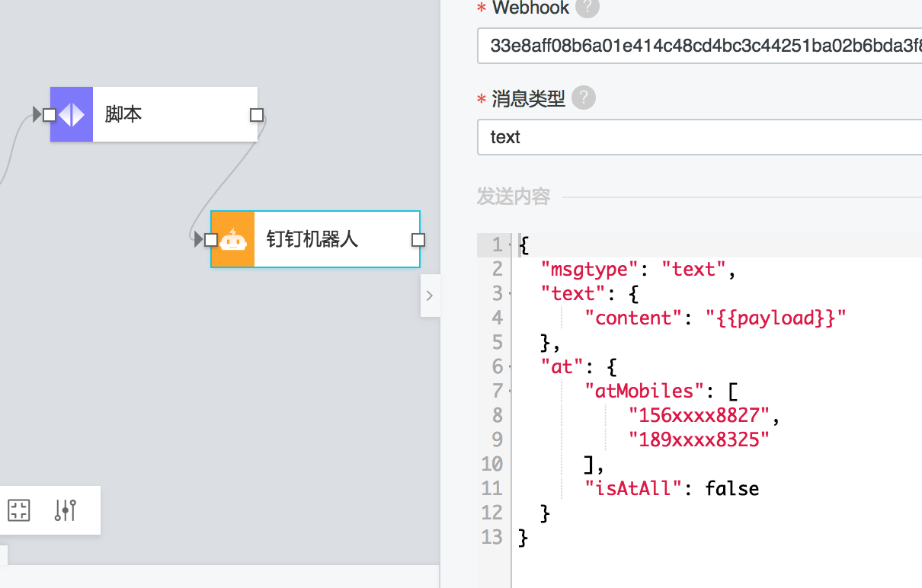Open the 消息类型 dropdown showing text
The image size is (922, 588).
pos(700,137)
